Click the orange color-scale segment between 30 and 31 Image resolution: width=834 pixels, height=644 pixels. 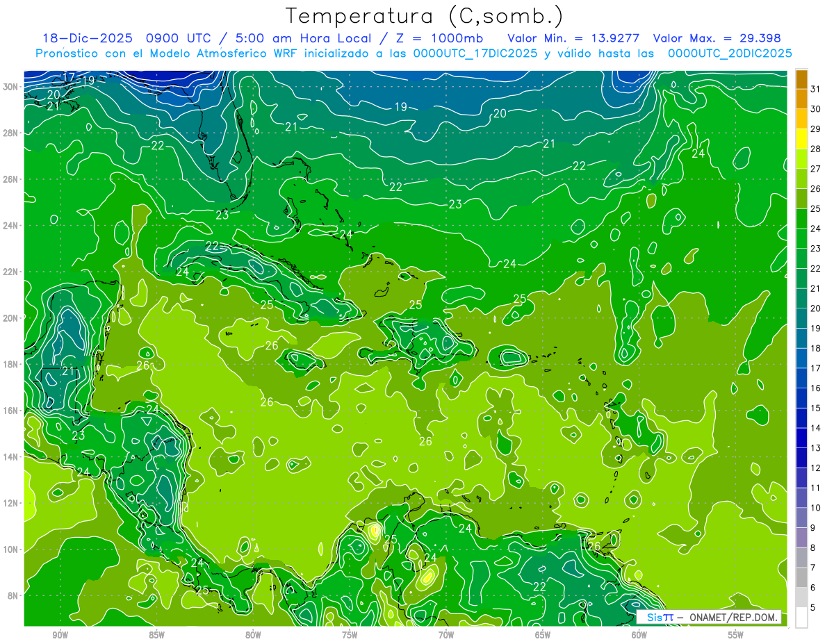[801, 99]
